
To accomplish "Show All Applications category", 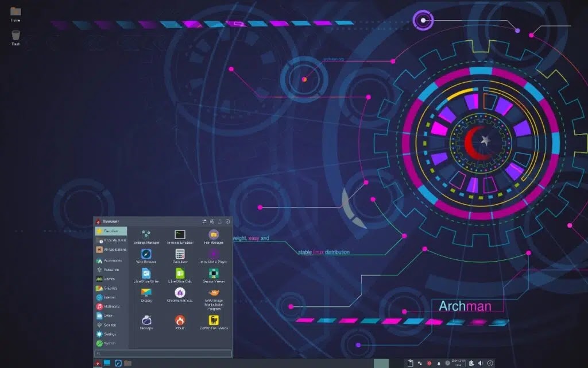I will click(x=111, y=250).
